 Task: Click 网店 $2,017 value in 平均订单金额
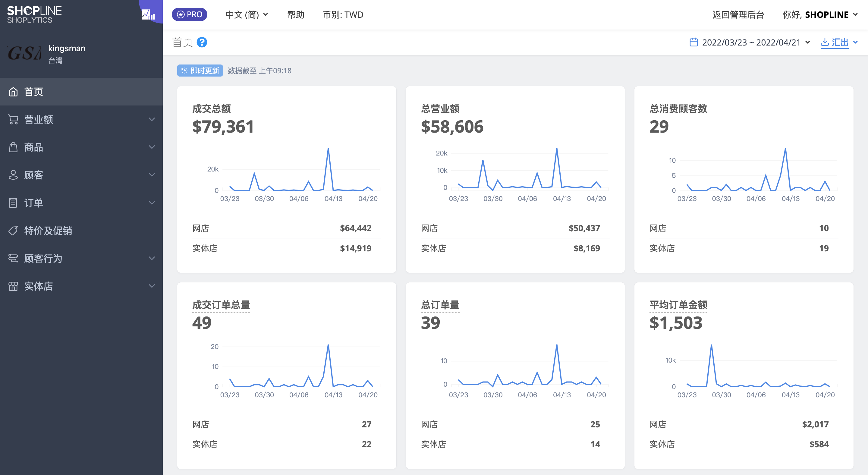[x=815, y=424]
